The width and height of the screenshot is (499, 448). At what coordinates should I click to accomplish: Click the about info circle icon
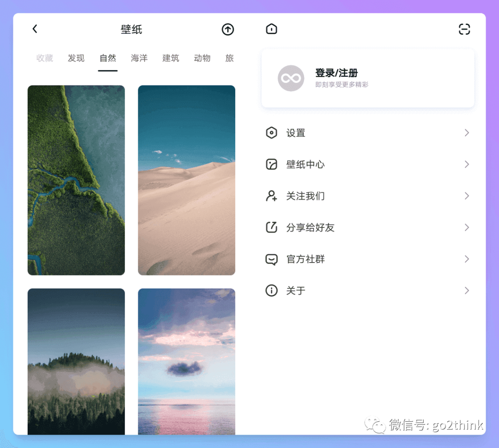point(272,290)
